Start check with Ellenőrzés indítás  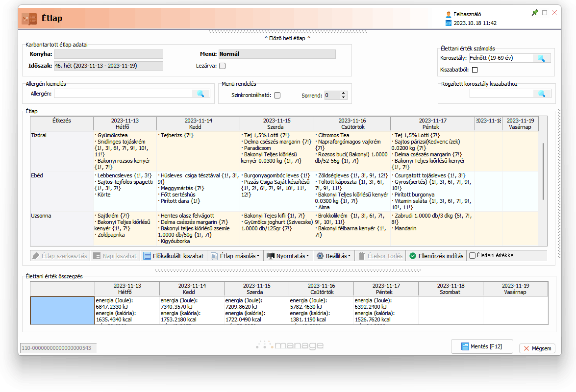pos(436,256)
